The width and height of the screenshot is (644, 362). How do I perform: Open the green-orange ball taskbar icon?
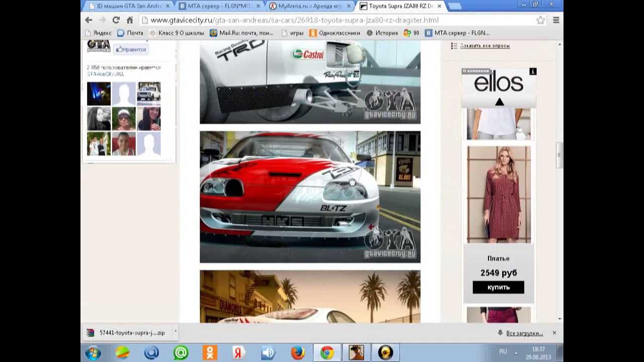[x=122, y=352]
